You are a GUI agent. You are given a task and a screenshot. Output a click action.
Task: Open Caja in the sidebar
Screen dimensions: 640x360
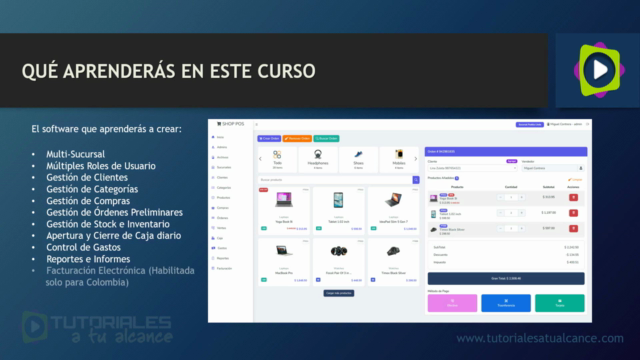point(218,238)
